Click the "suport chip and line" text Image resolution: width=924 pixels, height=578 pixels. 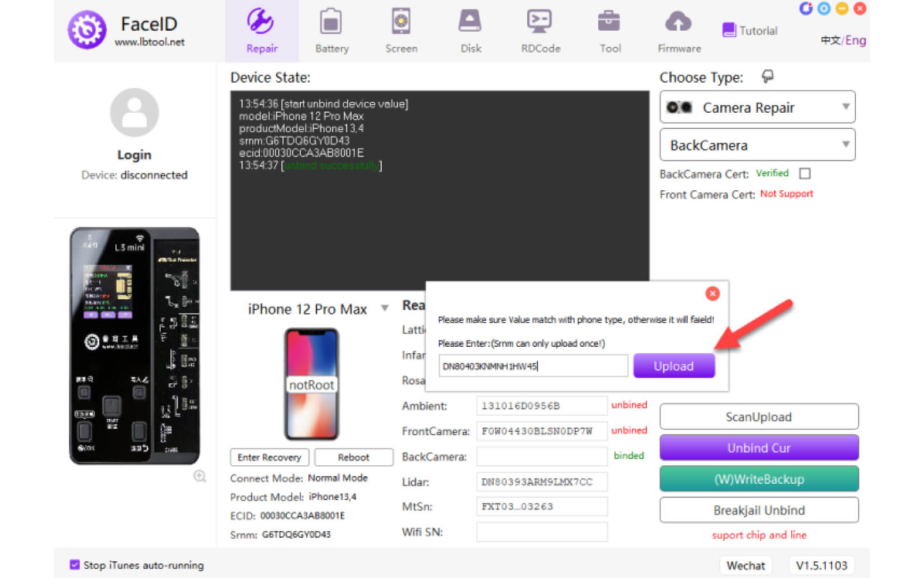click(x=759, y=535)
